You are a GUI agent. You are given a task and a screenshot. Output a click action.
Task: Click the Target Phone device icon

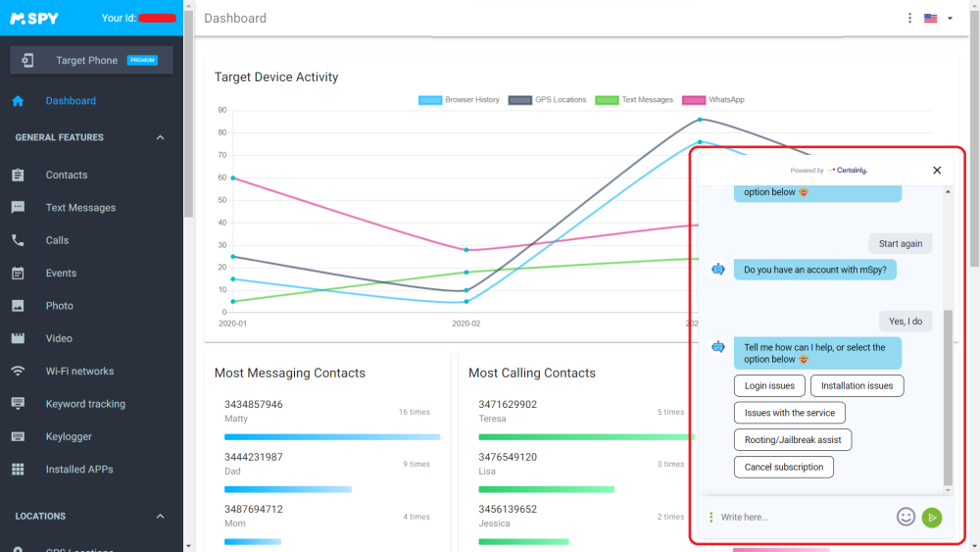click(27, 60)
